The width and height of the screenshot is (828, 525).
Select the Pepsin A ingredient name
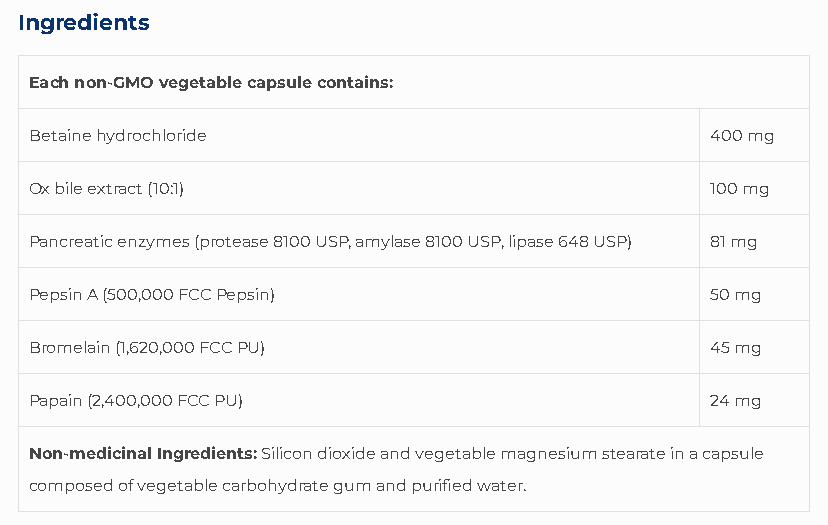[63, 294]
